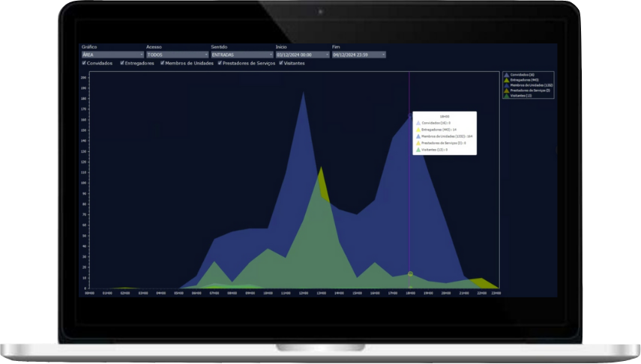Image resolution: width=641 pixels, height=364 pixels.
Task: Click the Início date field
Action: [301, 55]
